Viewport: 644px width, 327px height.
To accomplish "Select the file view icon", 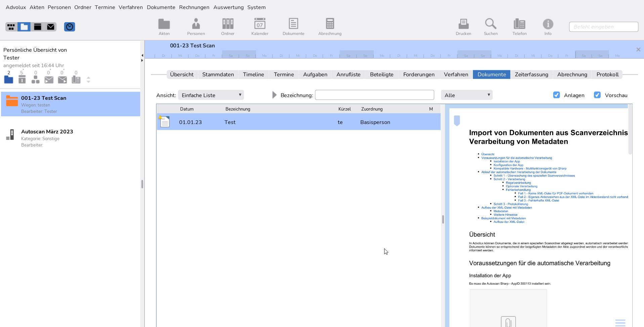I will pyautogui.click(x=24, y=27).
